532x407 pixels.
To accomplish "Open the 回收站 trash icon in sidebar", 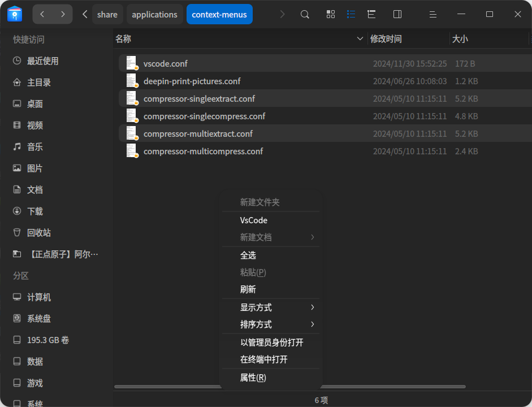I will tap(16, 233).
